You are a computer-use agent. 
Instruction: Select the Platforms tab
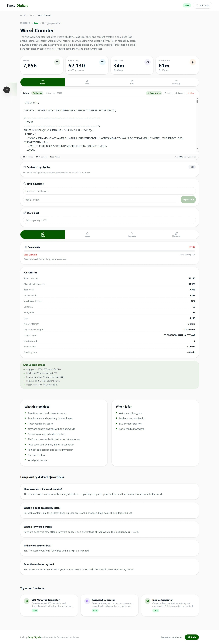click(x=176, y=234)
